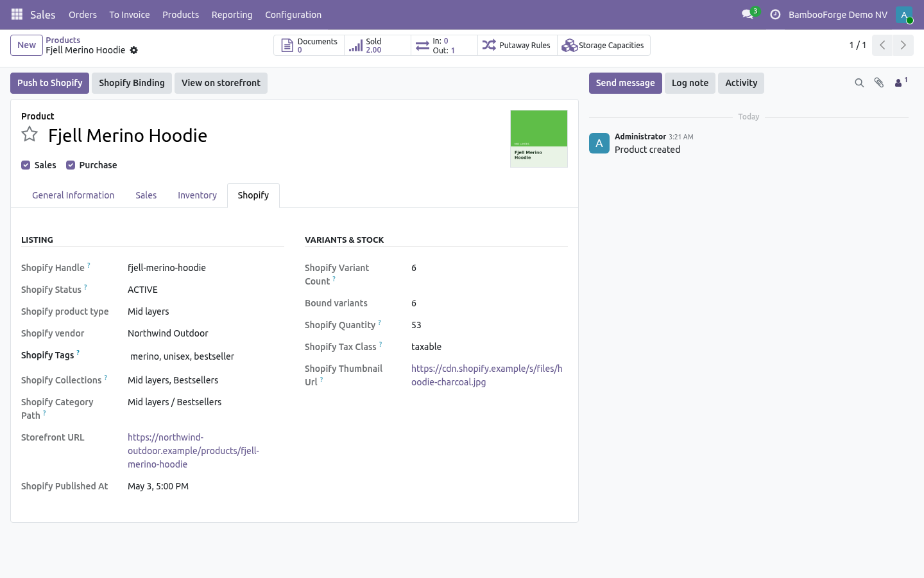
Task: Mark product as favorite with star
Action: coord(30,134)
